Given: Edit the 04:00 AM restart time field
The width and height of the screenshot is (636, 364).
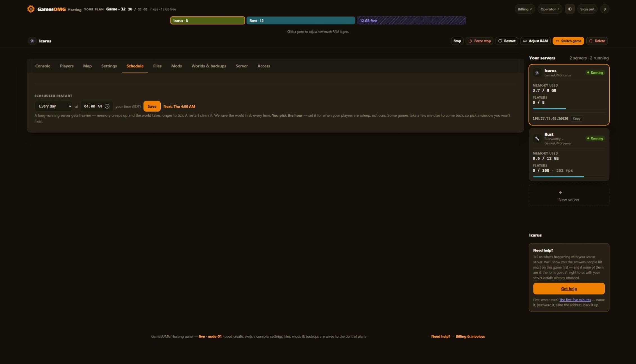Looking at the screenshot, I should (x=97, y=106).
